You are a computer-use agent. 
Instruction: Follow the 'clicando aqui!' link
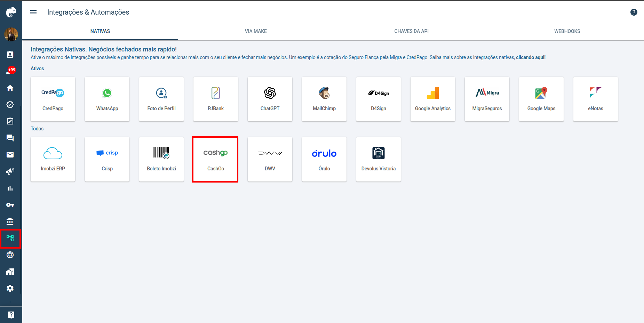tap(531, 57)
